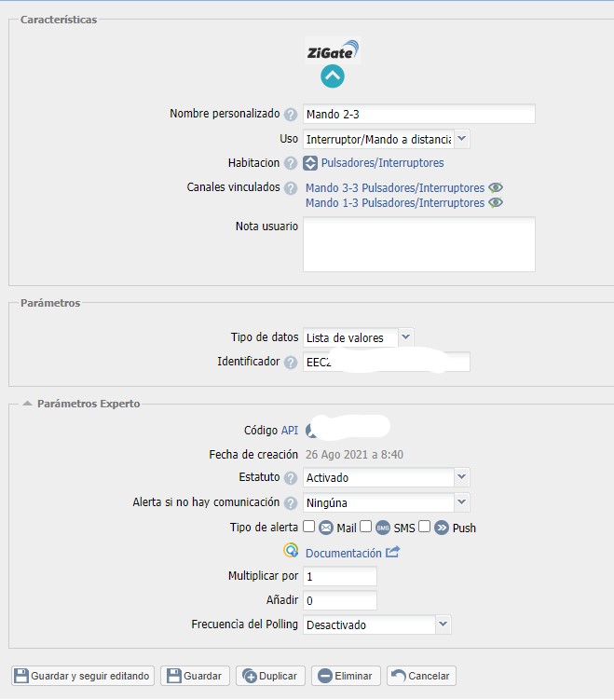
Task: Click help icon beside Identificador label
Action: (x=291, y=363)
